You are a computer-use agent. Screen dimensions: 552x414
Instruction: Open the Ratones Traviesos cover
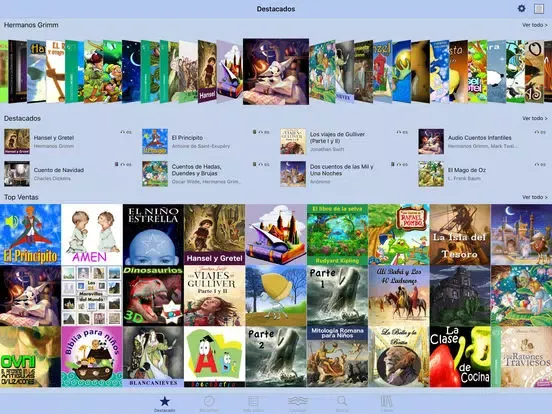pos(522,357)
